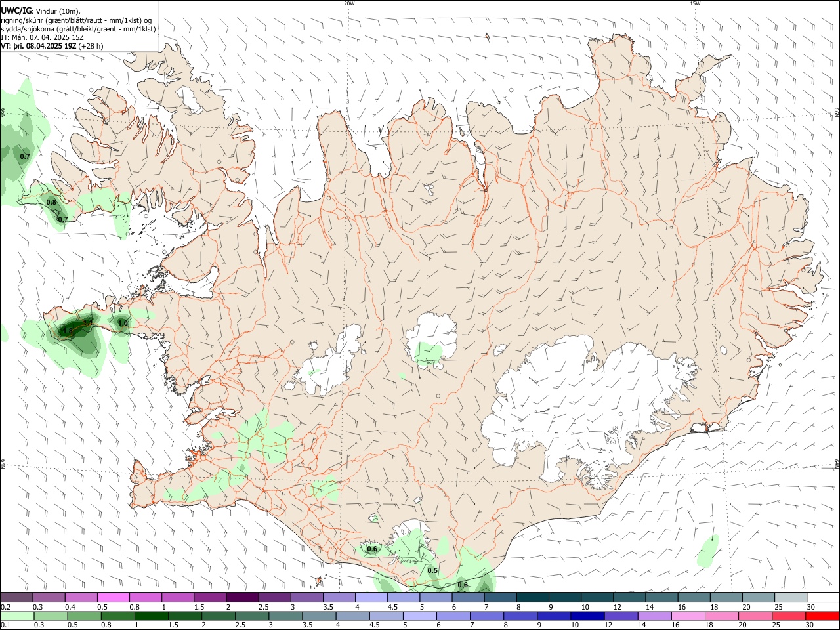This screenshot has width=840, height=630.
Task: Pick the violet swatch starting at 12 in bottom row
Action: (620, 616)
